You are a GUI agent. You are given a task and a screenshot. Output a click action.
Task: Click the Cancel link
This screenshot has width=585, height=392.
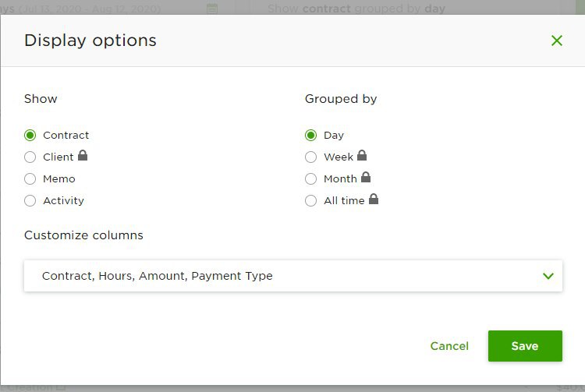[449, 346]
